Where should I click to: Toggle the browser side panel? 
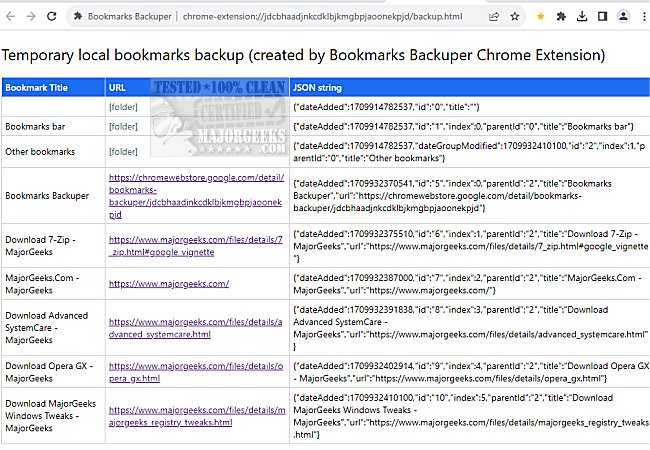point(603,17)
